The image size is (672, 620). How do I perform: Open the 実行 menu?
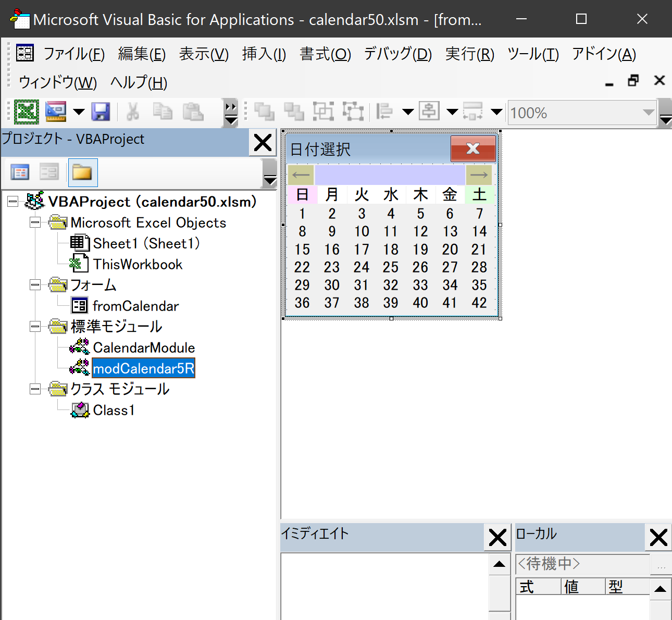[468, 54]
